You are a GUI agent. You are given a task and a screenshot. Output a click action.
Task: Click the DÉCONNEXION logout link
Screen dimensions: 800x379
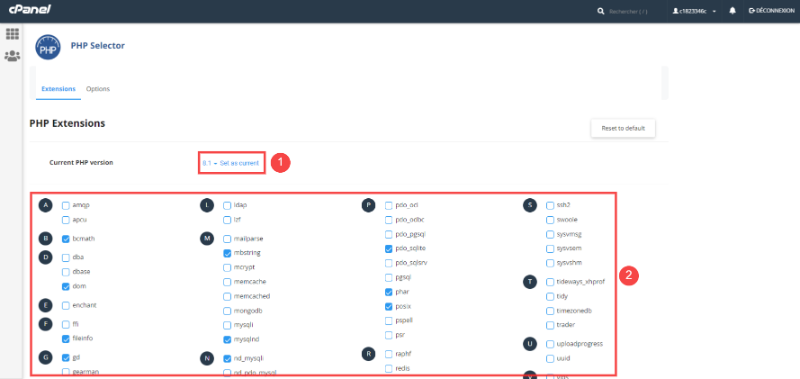pos(771,11)
